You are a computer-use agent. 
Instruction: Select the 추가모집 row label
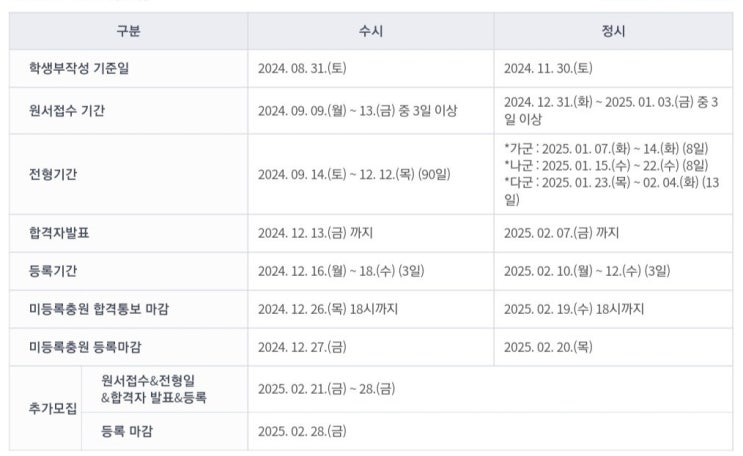point(53,408)
